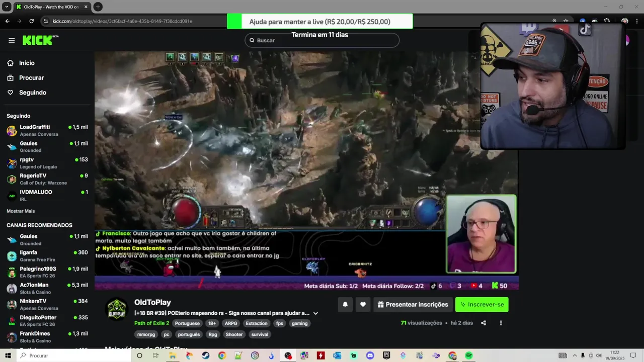
Task: Expand Mostrar Mais followed channels
Action: point(21,211)
